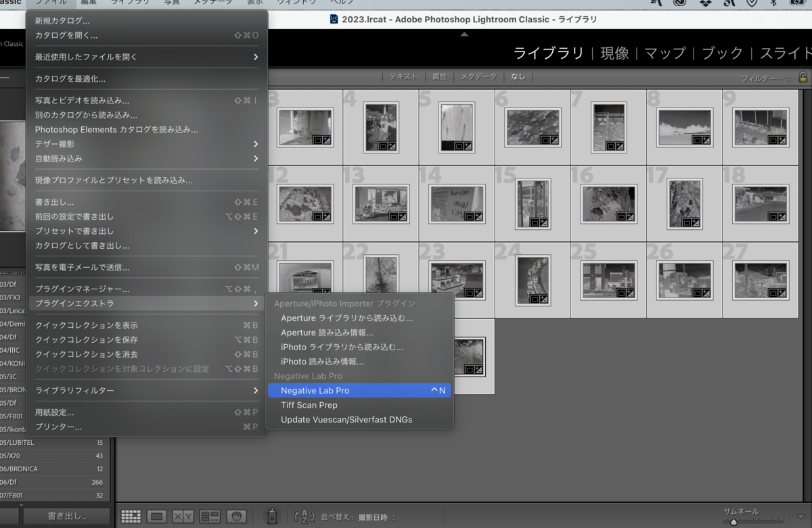This screenshot has width=812, height=528.
Task: Click the battery status menu bar icon
Action: (798, 3)
